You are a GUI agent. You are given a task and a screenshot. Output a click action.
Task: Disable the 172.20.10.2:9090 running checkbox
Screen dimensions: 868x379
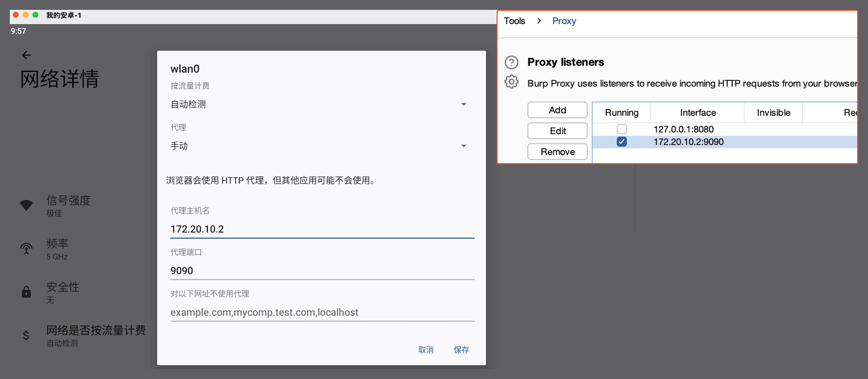621,142
